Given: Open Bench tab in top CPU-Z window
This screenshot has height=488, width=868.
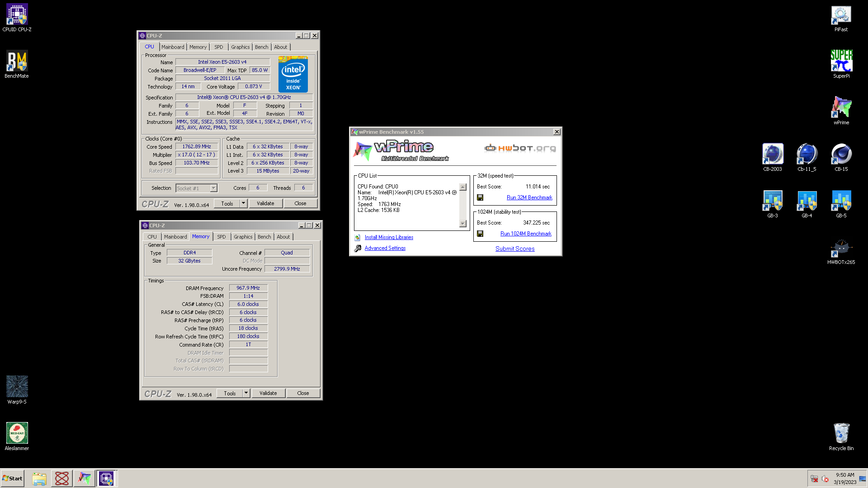Looking at the screenshot, I should point(261,47).
